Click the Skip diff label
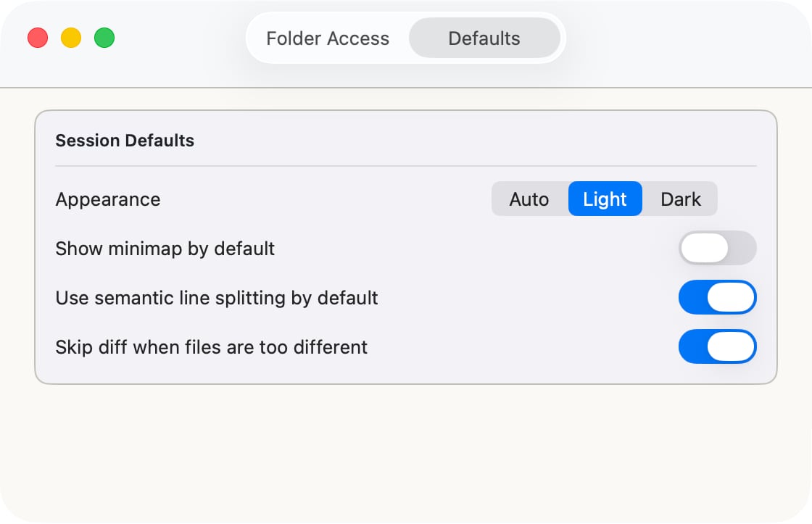 point(211,347)
